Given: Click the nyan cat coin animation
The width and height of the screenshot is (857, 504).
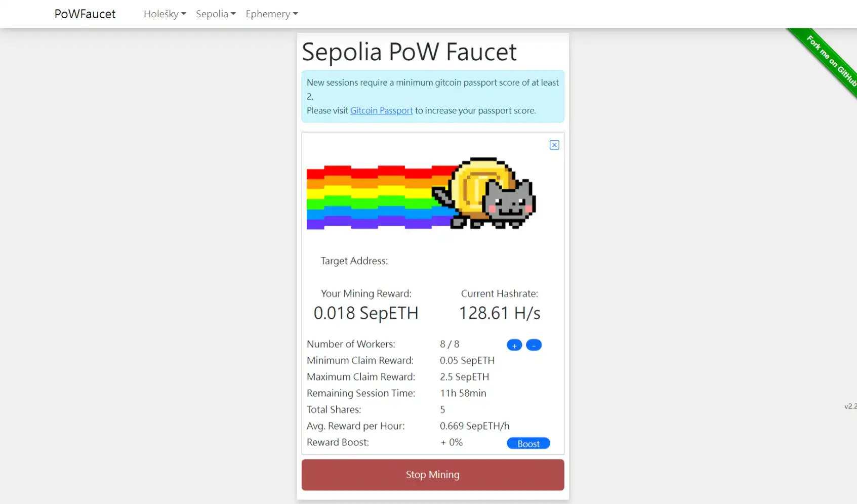Looking at the screenshot, I should [421, 193].
